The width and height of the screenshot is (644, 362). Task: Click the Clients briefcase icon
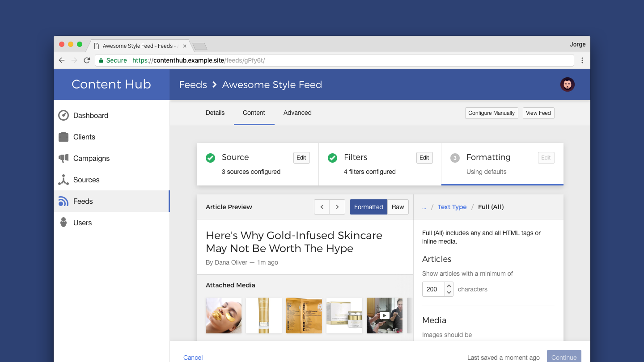pyautogui.click(x=64, y=137)
